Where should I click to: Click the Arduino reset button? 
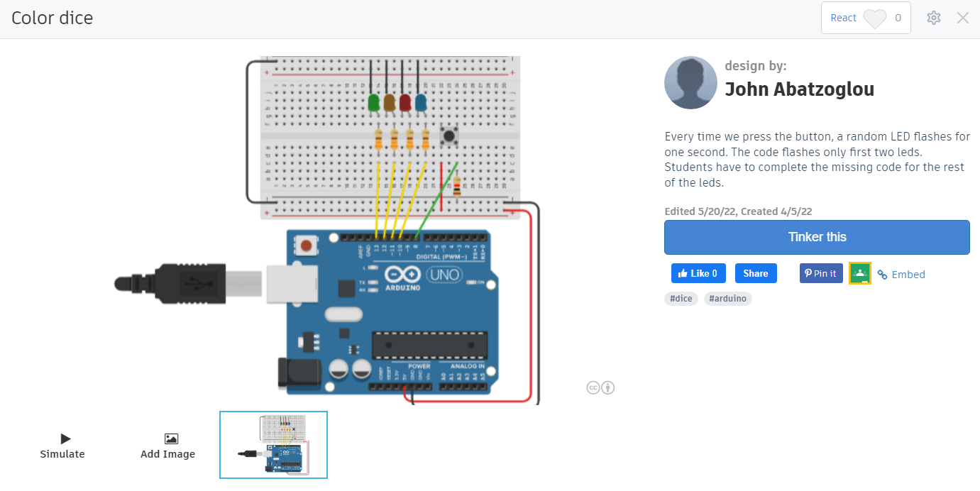[306, 246]
